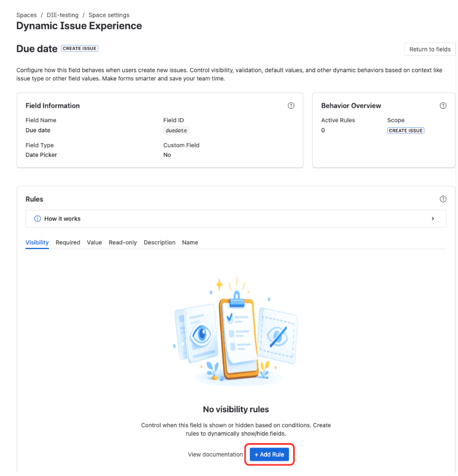458x476 pixels.
Task: Navigate to Spaces in the breadcrumb
Action: pyautogui.click(x=26, y=15)
